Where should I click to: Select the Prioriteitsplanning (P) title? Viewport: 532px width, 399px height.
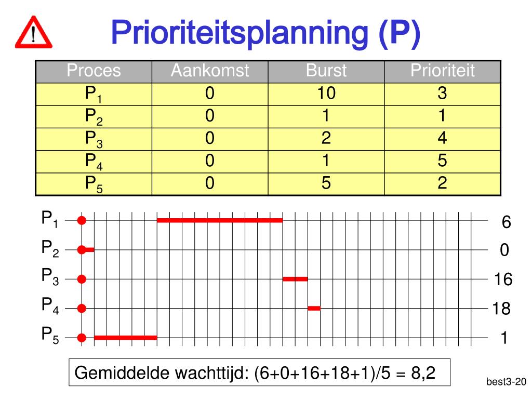[x=265, y=33]
